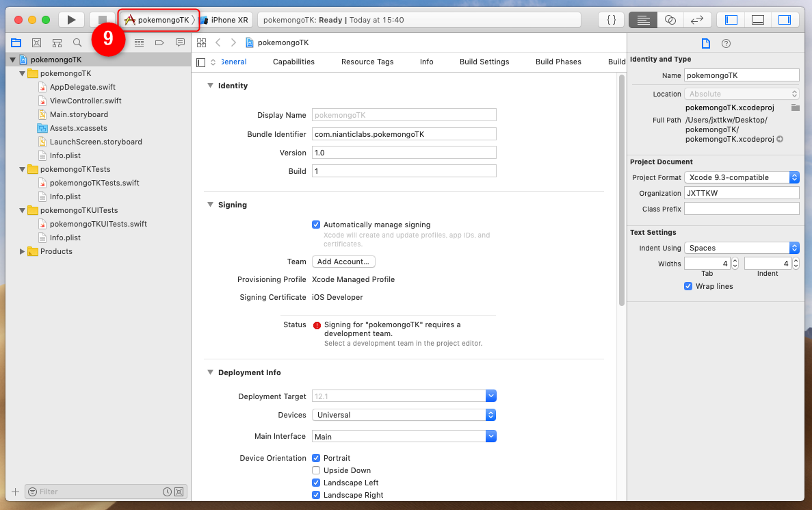Screen dimensions: 812x510
Task: Open the related items grid menu
Action: [201, 42]
